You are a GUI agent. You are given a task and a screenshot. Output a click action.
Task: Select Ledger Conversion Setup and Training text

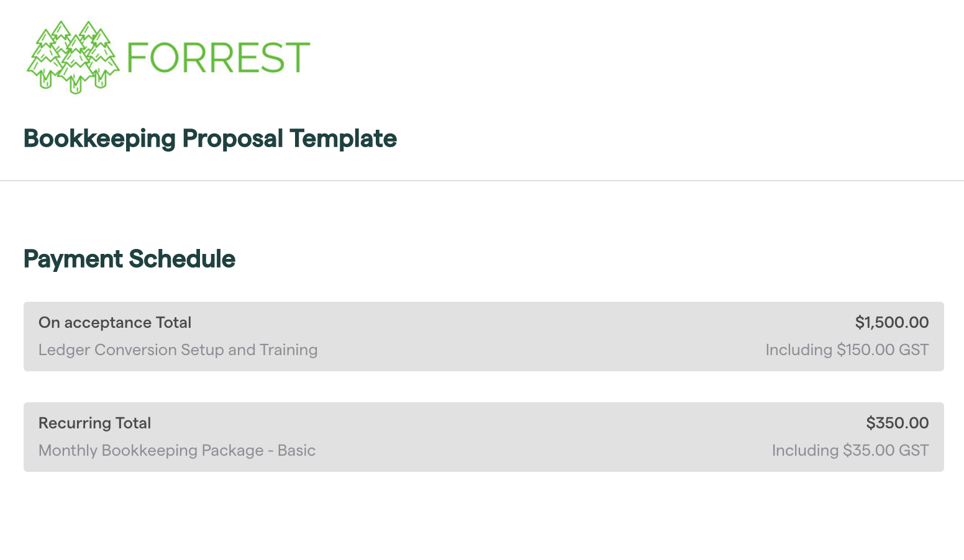click(178, 350)
